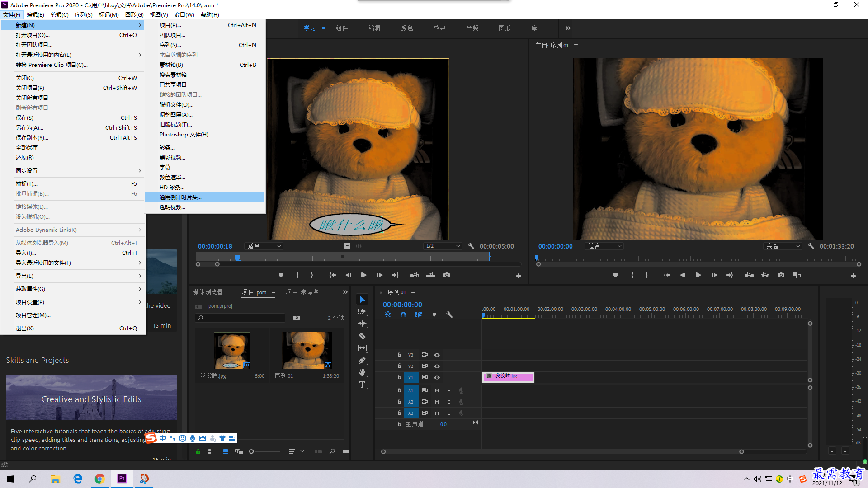Click Extract button in program monitor
This screenshot has width=868, height=488.
click(x=765, y=275)
